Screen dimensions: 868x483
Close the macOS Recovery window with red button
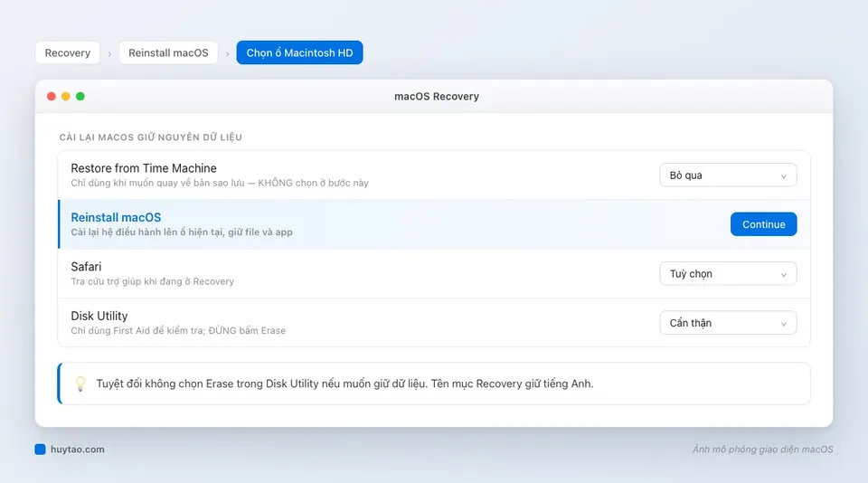click(x=52, y=97)
